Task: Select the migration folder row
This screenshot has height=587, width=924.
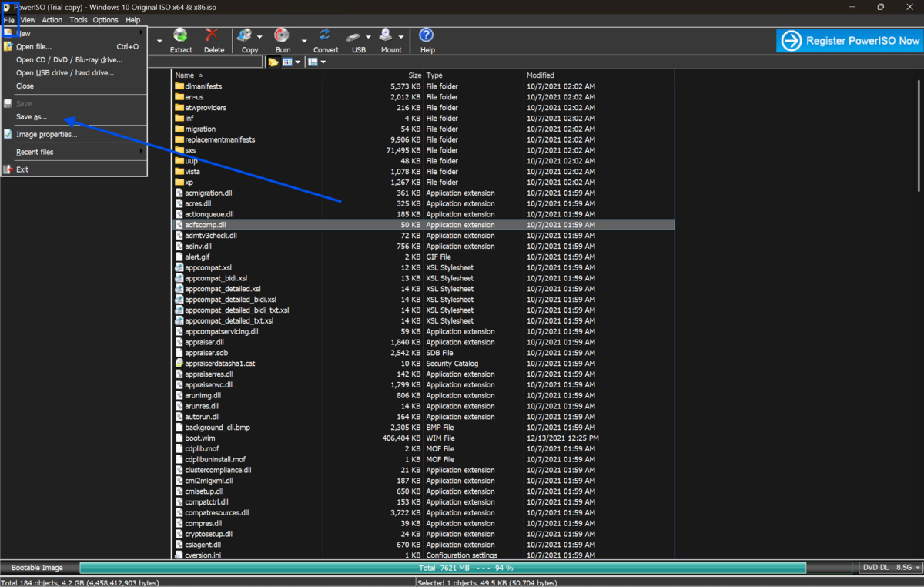Action: [423, 129]
